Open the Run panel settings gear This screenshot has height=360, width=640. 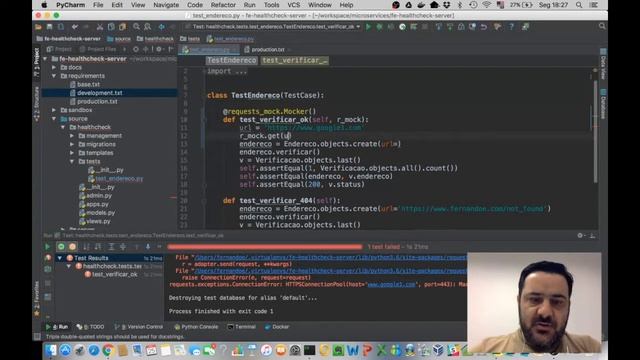pos(580,236)
